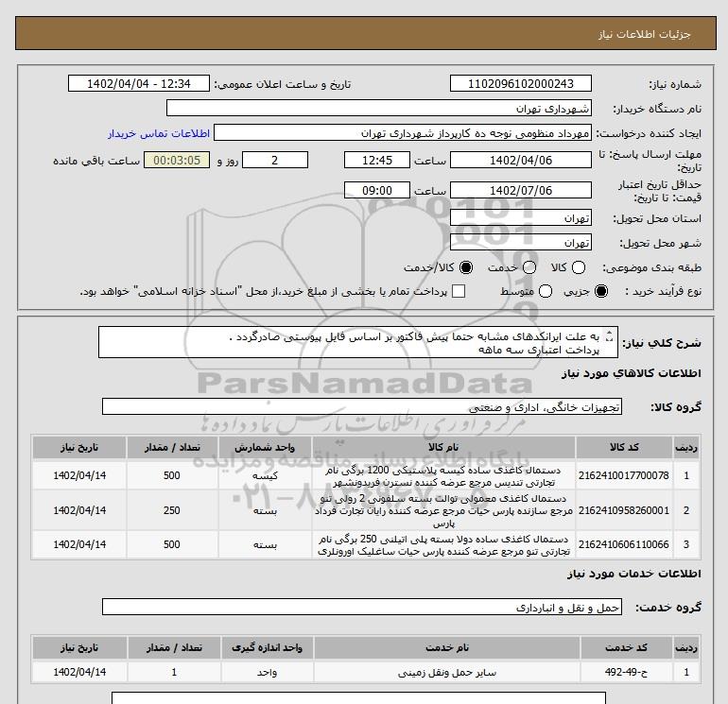This screenshot has height=704, width=728.
Task: Click the price validity date 1402/07/06
Action: [x=520, y=190]
